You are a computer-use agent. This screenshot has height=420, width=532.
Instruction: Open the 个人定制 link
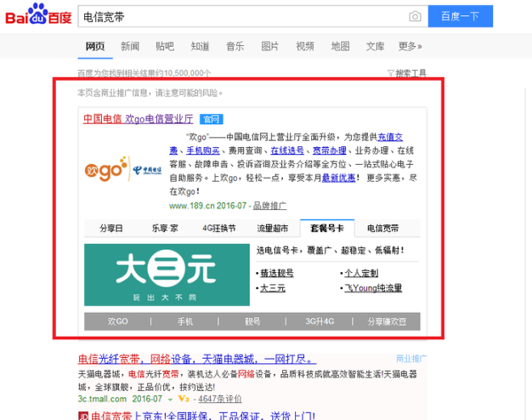[x=362, y=273]
